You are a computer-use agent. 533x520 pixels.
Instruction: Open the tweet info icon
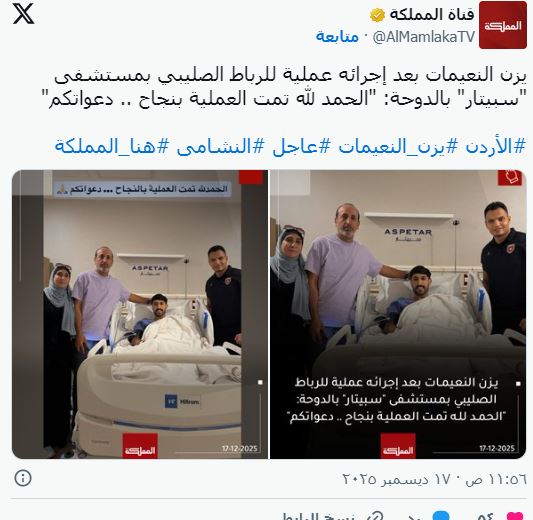tap(23, 478)
